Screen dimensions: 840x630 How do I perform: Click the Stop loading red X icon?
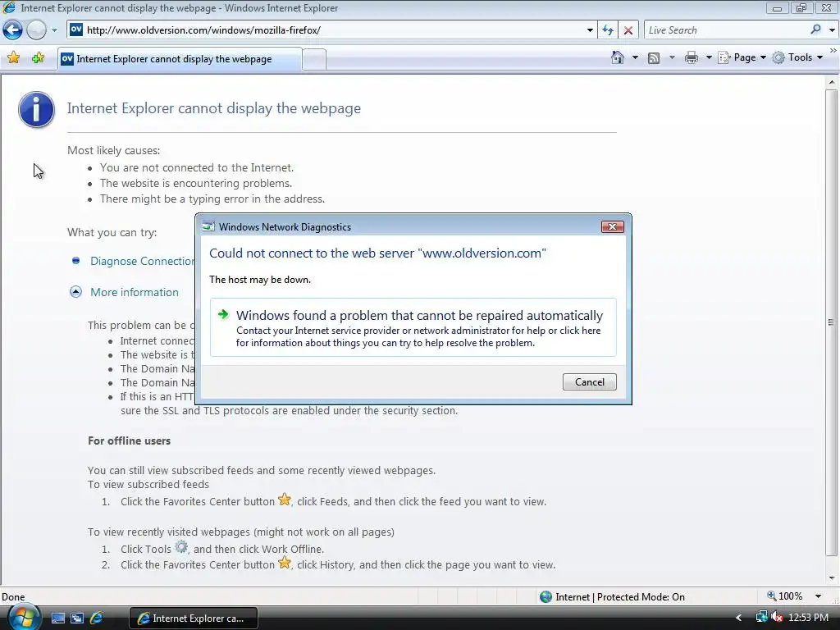coord(628,30)
